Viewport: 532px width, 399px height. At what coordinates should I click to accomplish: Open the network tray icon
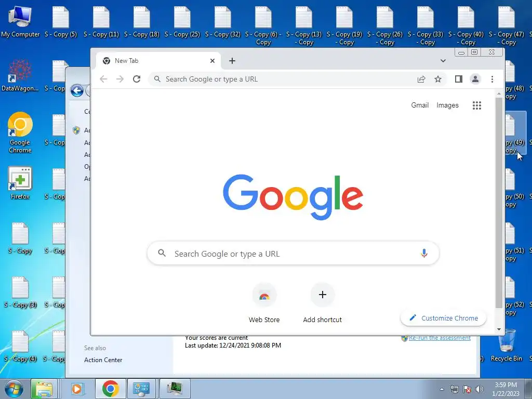[x=454, y=389]
